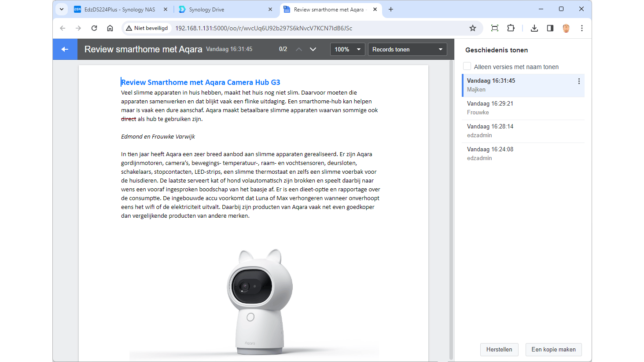
Task: Reload the page
Action: pyautogui.click(x=94, y=28)
